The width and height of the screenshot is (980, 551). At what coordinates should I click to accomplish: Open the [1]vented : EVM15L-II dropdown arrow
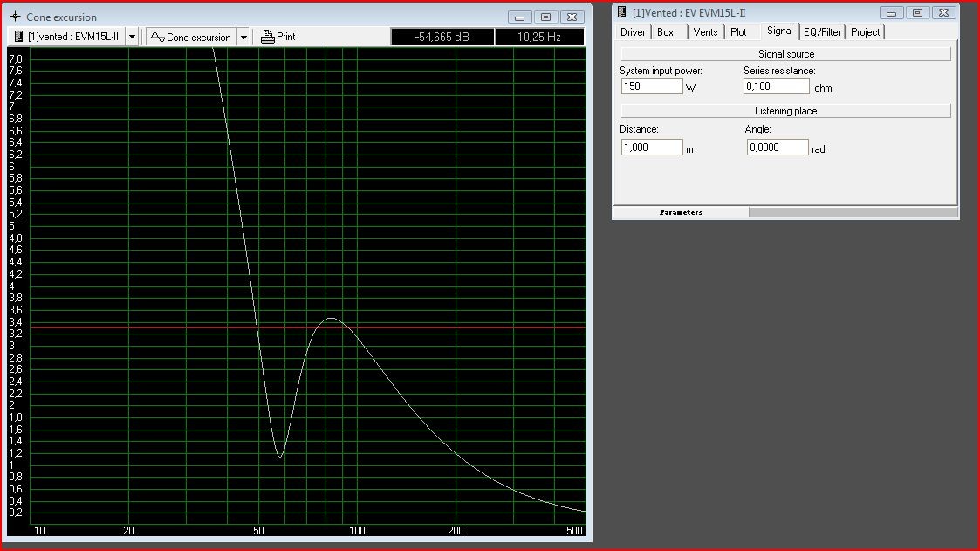click(x=132, y=37)
